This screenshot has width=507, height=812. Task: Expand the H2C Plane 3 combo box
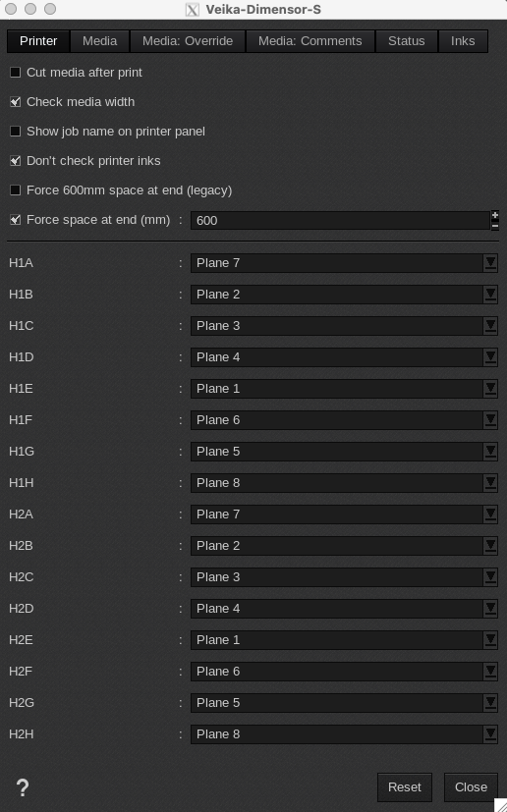pos(344,577)
